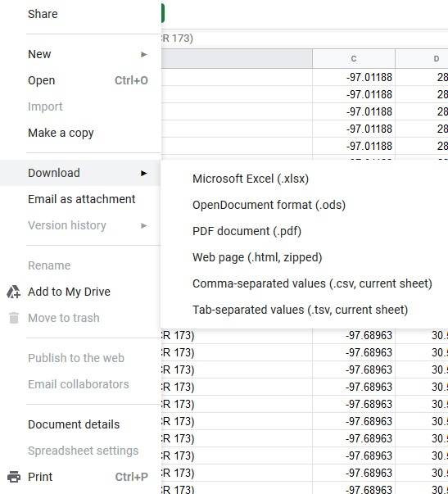Select column C header

[x=354, y=59]
